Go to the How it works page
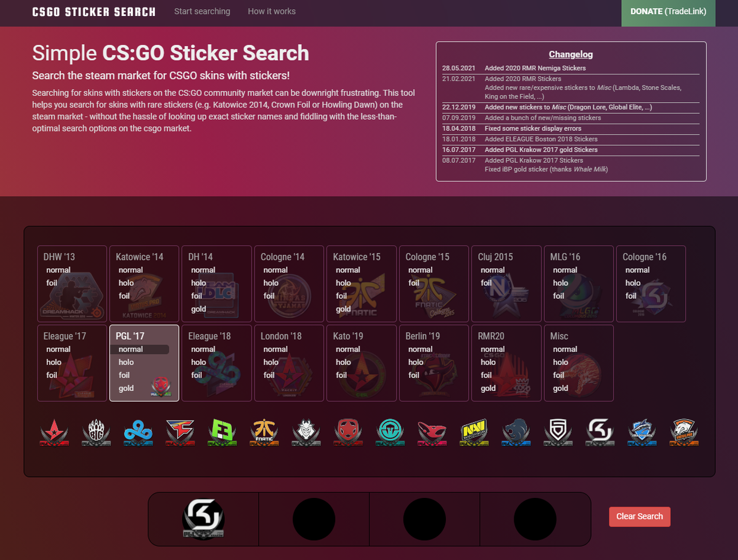This screenshot has height=560, width=738. (x=272, y=11)
